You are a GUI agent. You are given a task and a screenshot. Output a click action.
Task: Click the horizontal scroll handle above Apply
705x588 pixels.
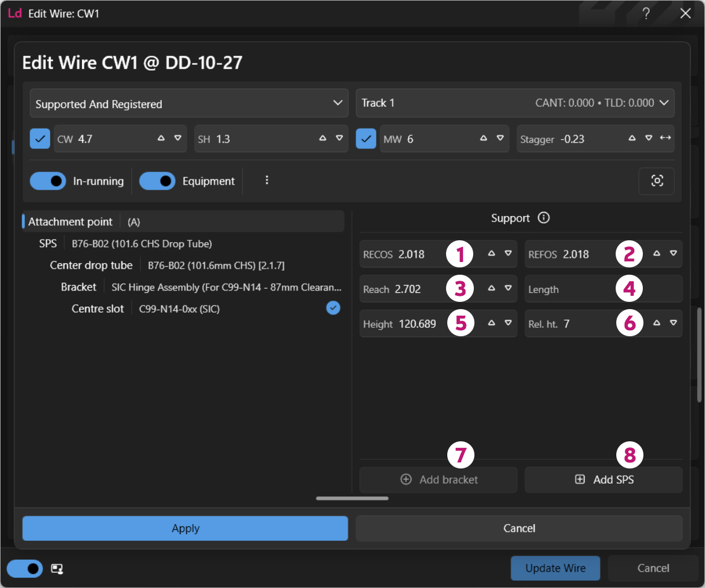point(352,498)
